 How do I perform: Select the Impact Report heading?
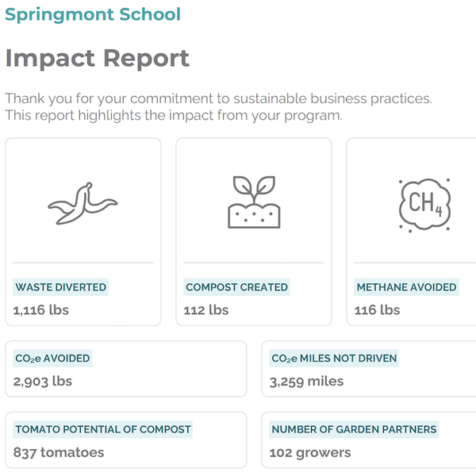click(x=98, y=58)
